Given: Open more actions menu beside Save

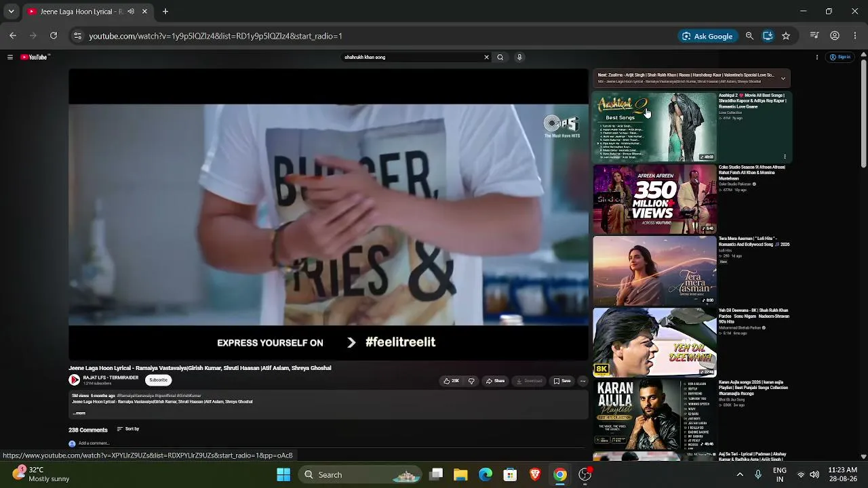Looking at the screenshot, I should coord(583,381).
